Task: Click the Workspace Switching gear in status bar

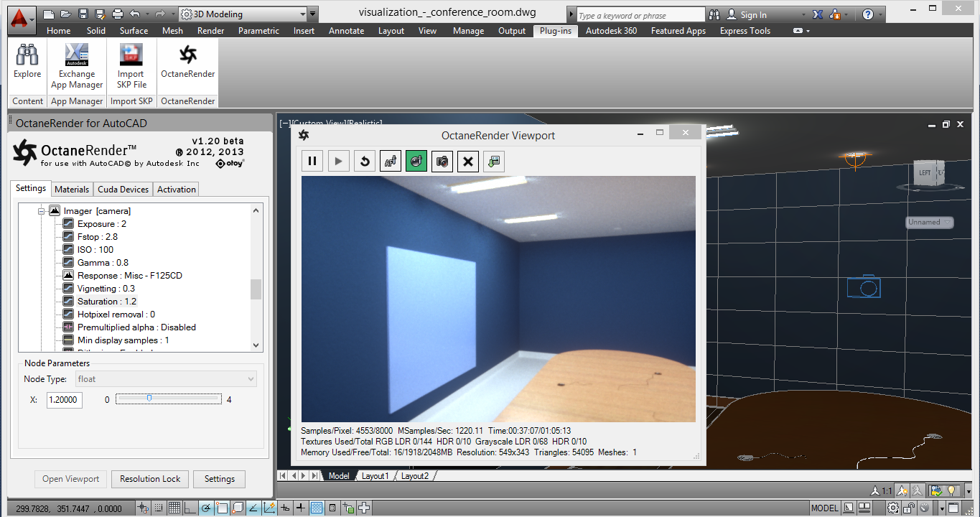Action: (x=893, y=508)
